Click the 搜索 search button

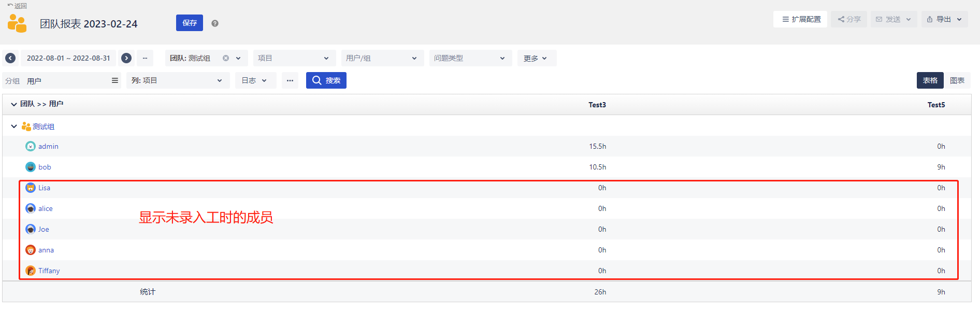coord(326,80)
